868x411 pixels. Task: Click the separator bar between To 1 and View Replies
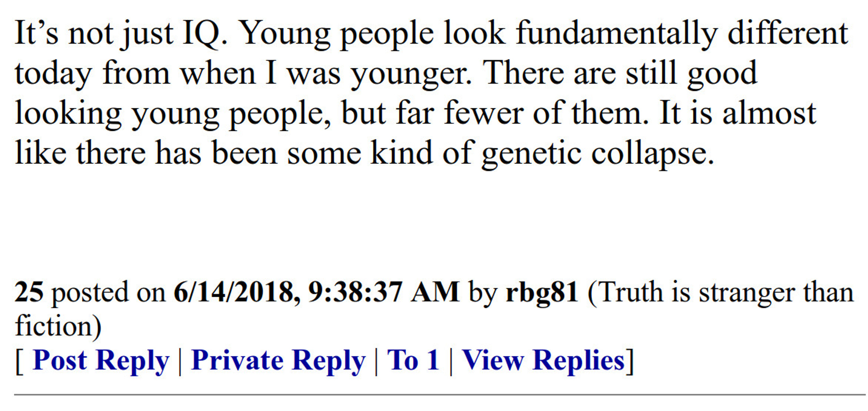point(451,362)
